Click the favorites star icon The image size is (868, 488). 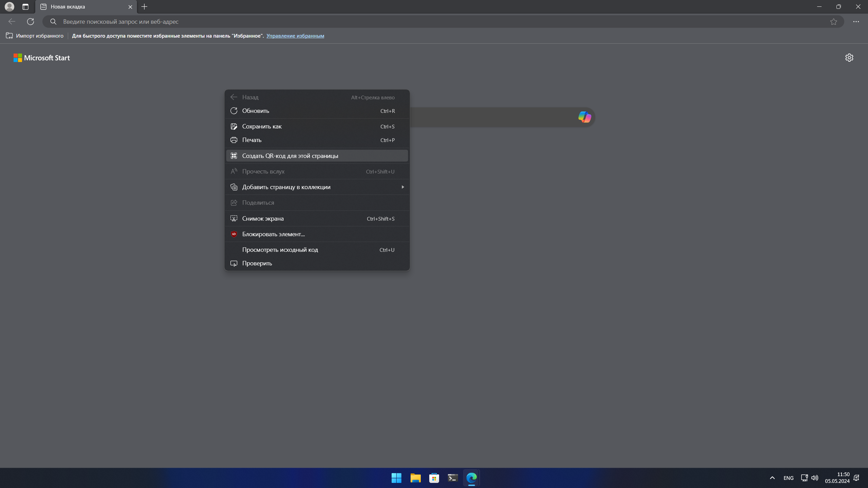point(833,22)
